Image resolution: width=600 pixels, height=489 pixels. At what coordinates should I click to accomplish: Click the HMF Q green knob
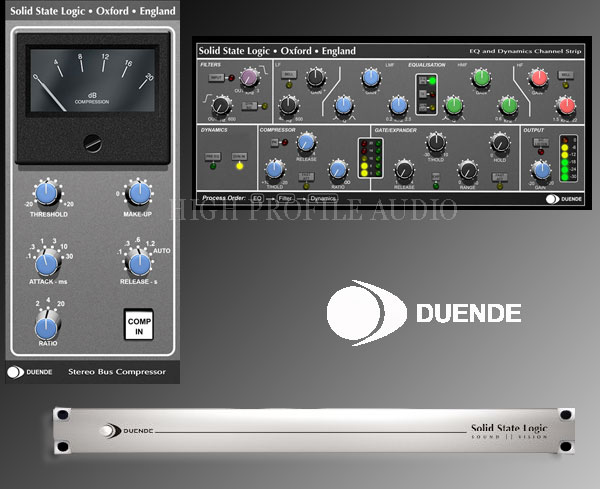click(x=453, y=106)
